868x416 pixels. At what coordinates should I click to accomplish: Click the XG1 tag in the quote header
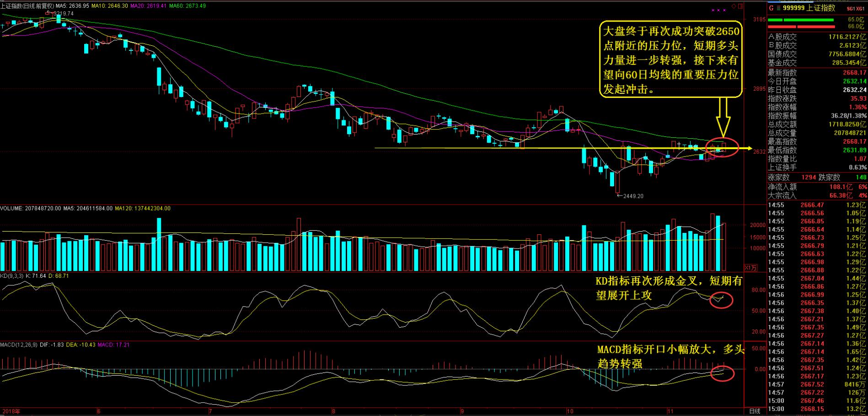click(x=860, y=8)
